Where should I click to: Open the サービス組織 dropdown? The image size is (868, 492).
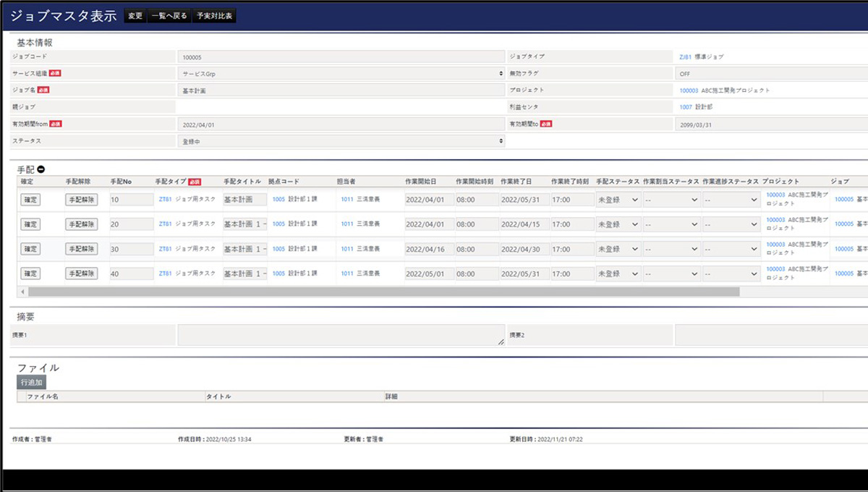[x=340, y=73]
